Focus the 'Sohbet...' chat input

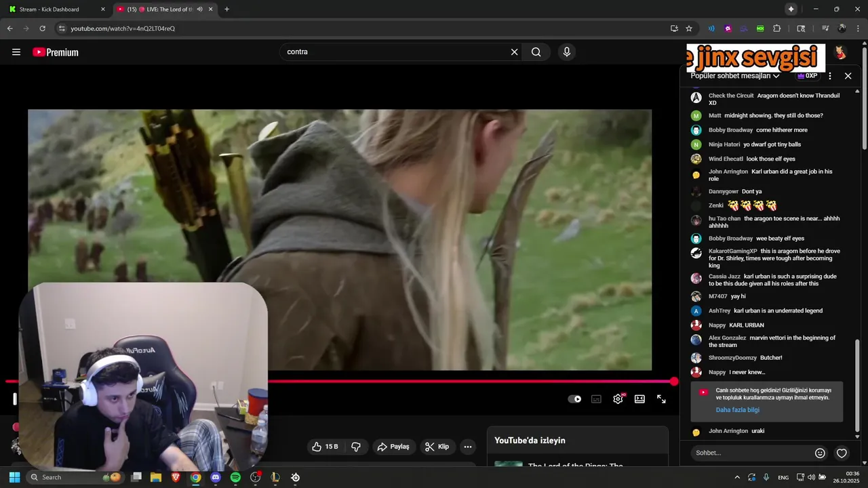tap(753, 453)
